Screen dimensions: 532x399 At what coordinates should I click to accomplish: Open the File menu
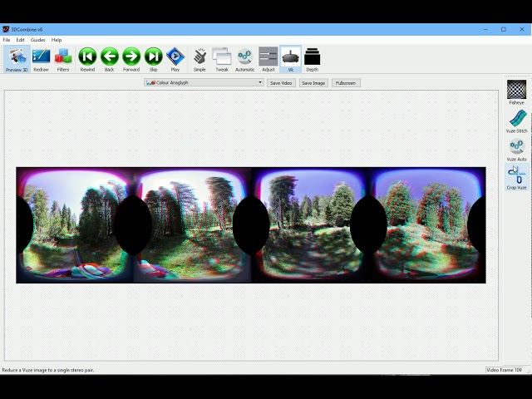point(7,40)
